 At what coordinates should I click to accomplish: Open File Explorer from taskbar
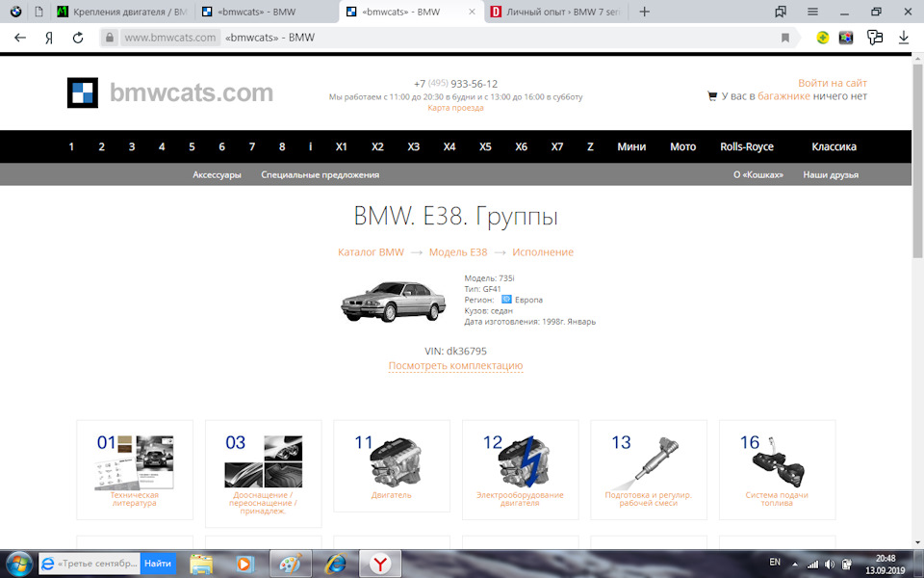(201, 564)
